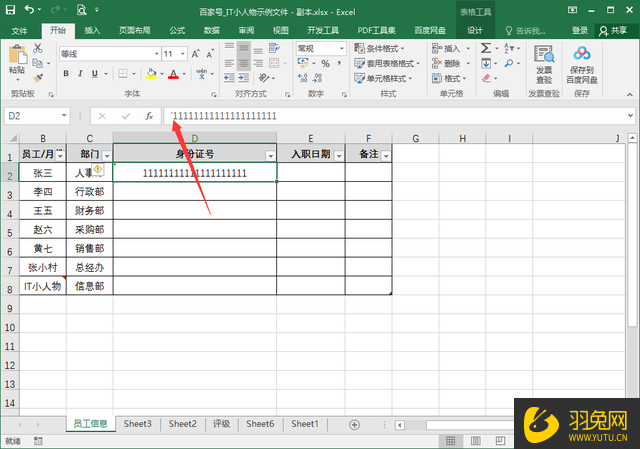Click the 发票查验 invoice check icon
This screenshot has width=640, height=449.
coord(544,54)
